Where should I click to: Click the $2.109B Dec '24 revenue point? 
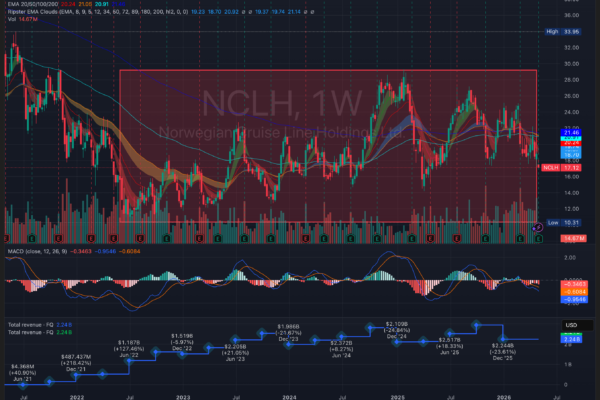(397, 342)
